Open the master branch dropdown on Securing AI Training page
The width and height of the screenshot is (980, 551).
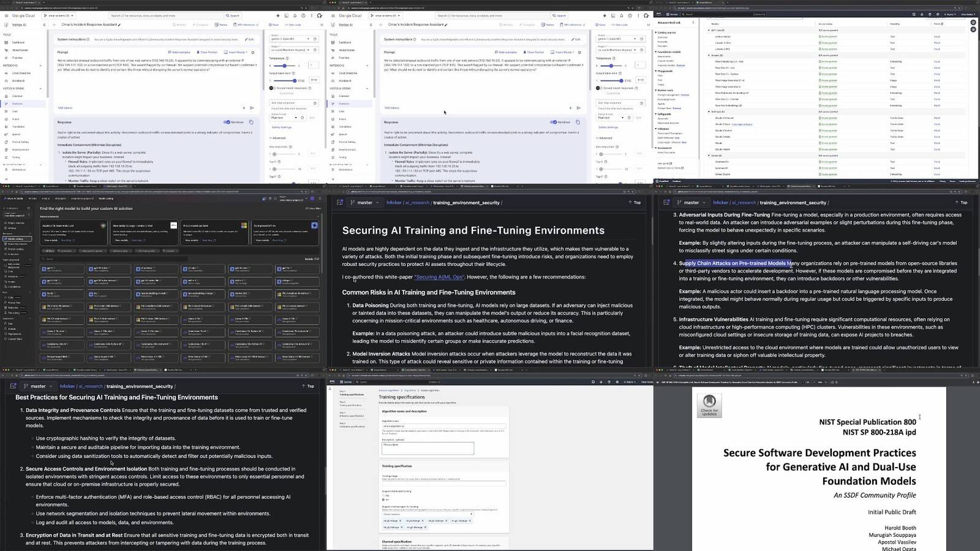365,202
